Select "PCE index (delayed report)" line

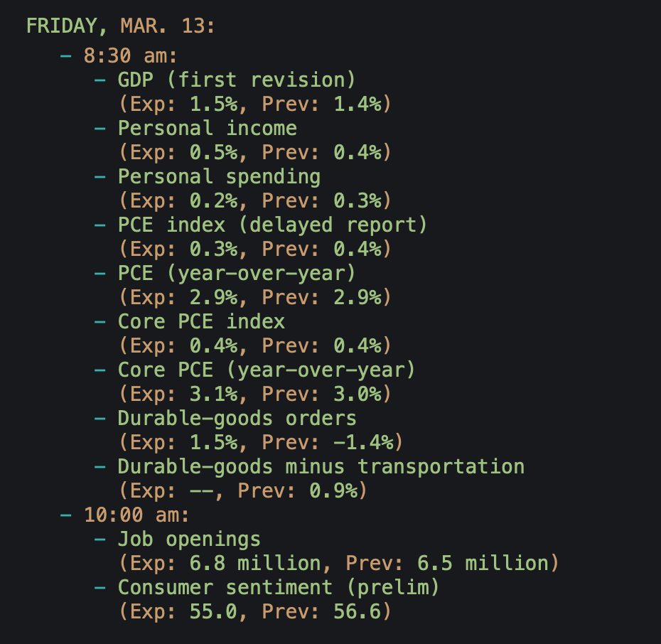(x=272, y=225)
